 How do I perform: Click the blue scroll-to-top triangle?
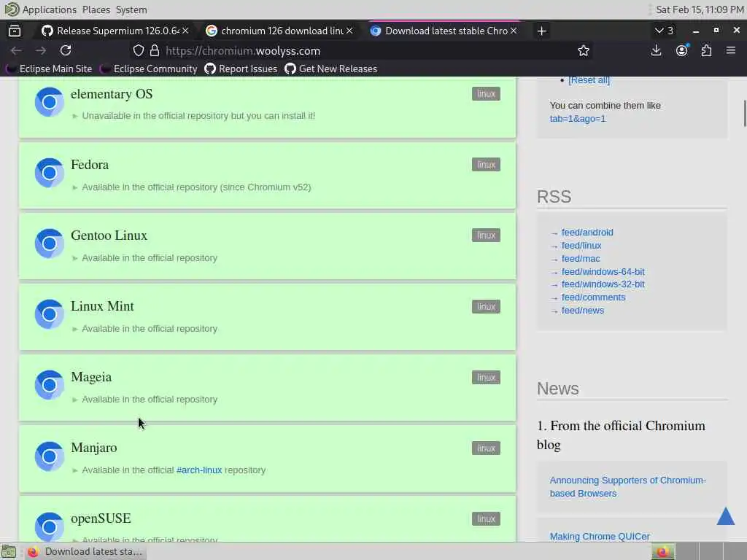[726, 517]
